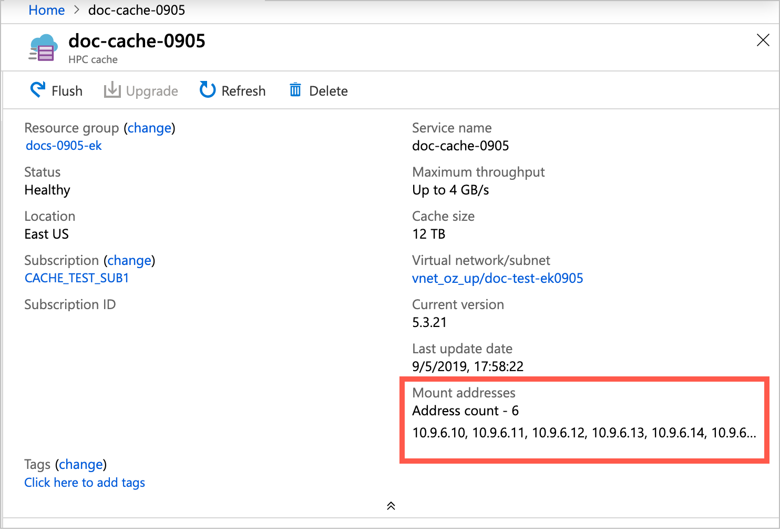Open subscription CACHE_TEST_SUB1
780x532 pixels.
point(76,278)
